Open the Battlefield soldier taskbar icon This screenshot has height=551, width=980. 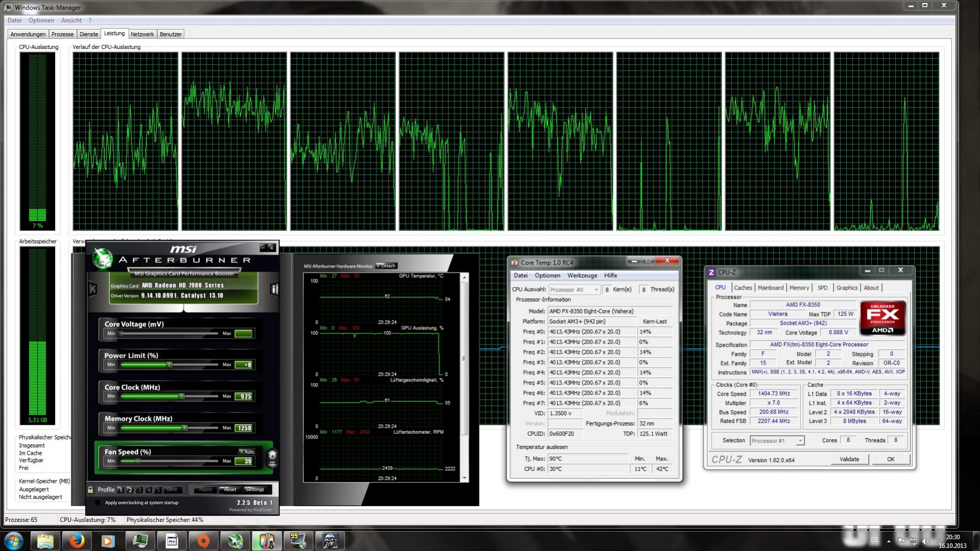(x=330, y=541)
